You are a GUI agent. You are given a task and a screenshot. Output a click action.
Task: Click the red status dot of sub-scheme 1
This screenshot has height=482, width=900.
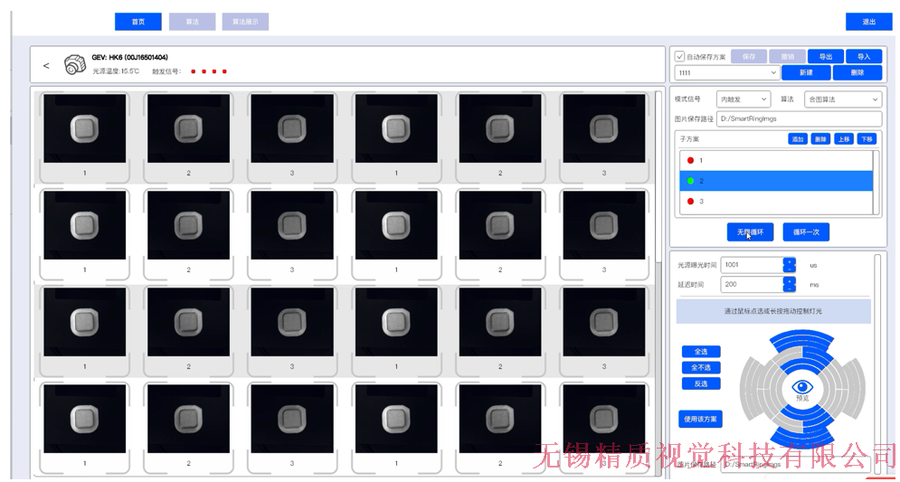(x=690, y=161)
